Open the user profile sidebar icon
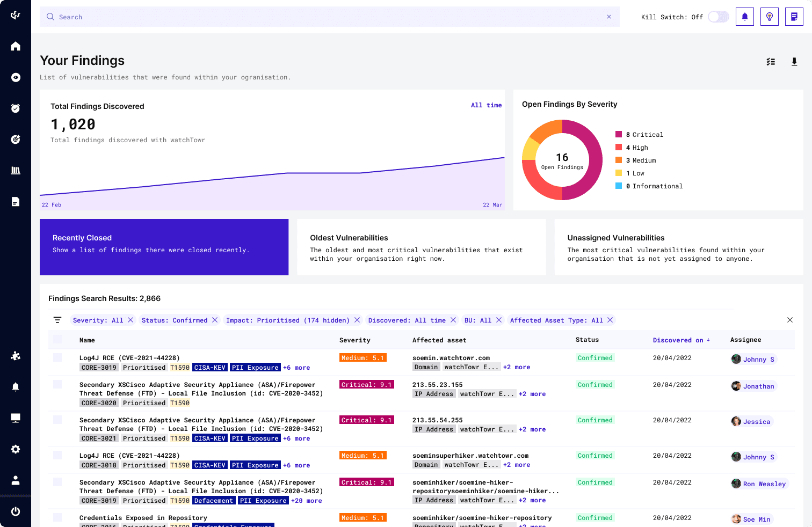The width and height of the screenshot is (812, 527). (16, 480)
